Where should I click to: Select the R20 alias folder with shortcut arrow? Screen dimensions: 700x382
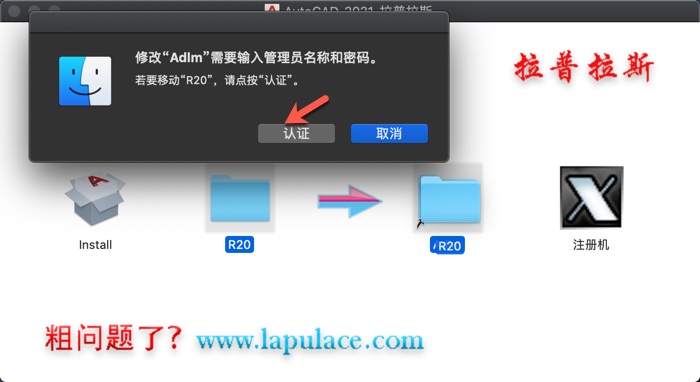tap(449, 199)
